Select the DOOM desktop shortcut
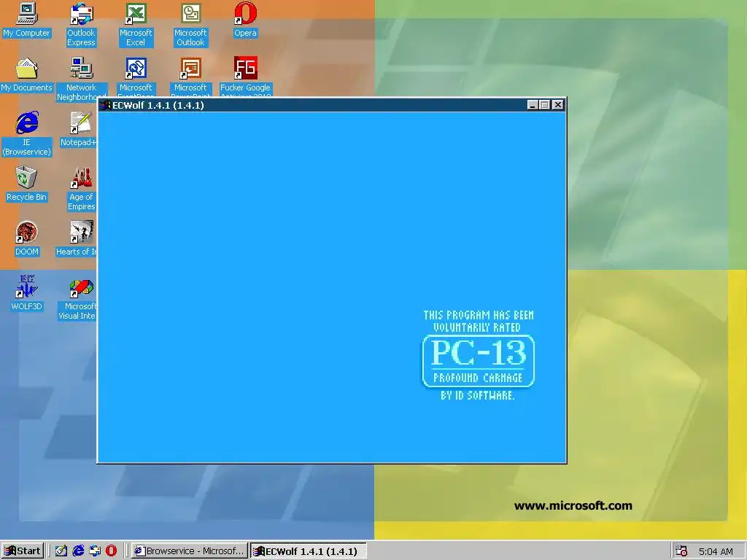The height and width of the screenshot is (560, 747). (27, 238)
